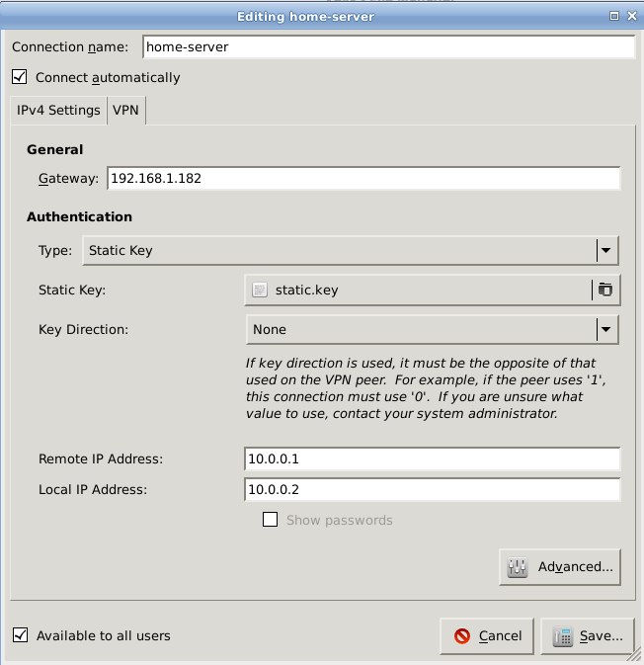This screenshot has width=644, height=665.
Task: Toggle the Connect automatically checkbox
Action: pos(19,77)
